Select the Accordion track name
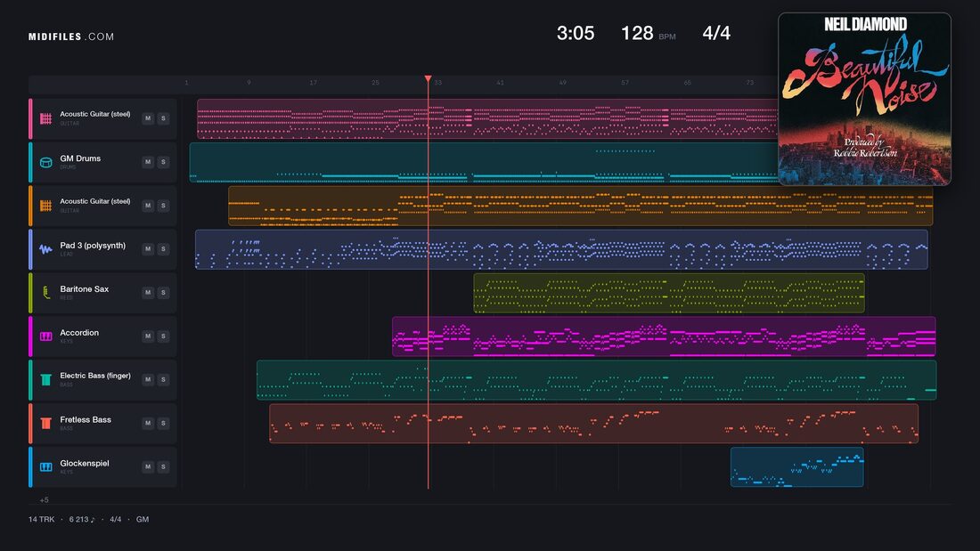This screenshot has height=551, width=980. click(79, 333)
